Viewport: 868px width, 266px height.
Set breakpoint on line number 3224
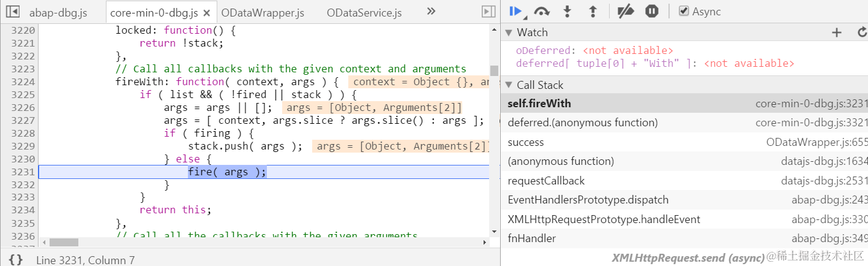23,82
